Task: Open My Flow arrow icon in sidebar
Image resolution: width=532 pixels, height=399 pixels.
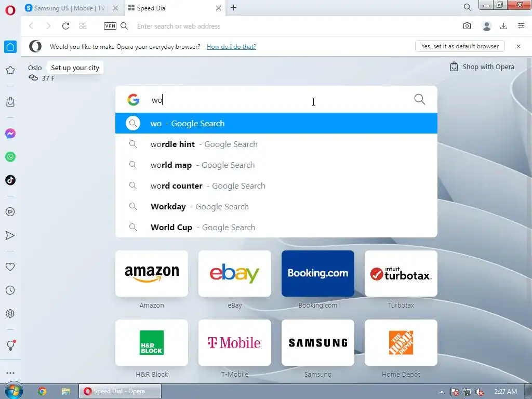Action: click(10, 235)
